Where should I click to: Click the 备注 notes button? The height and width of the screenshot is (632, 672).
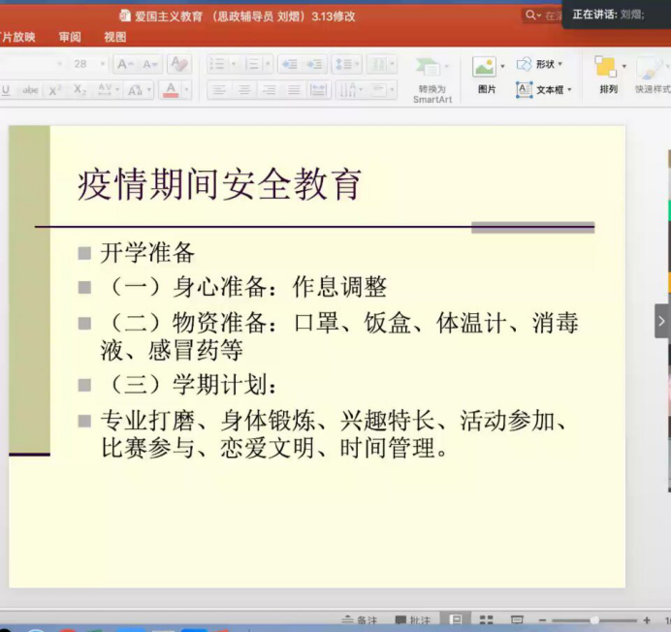[x=359, y=620]
